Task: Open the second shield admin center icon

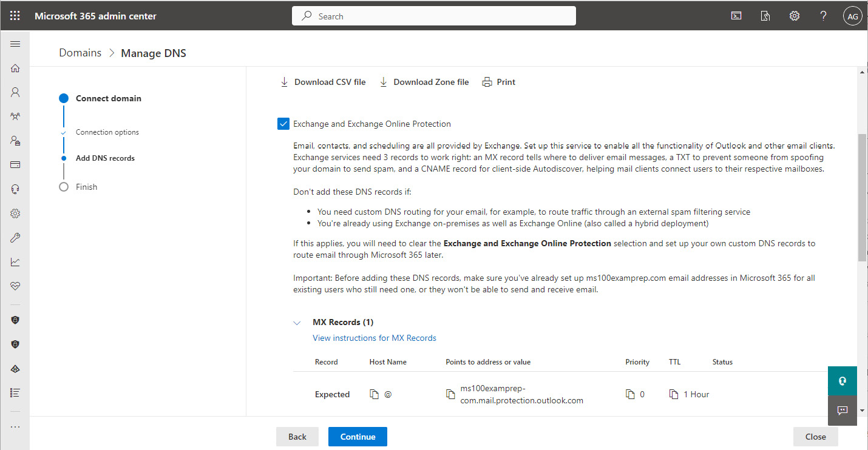Action: tap(15, 344)
